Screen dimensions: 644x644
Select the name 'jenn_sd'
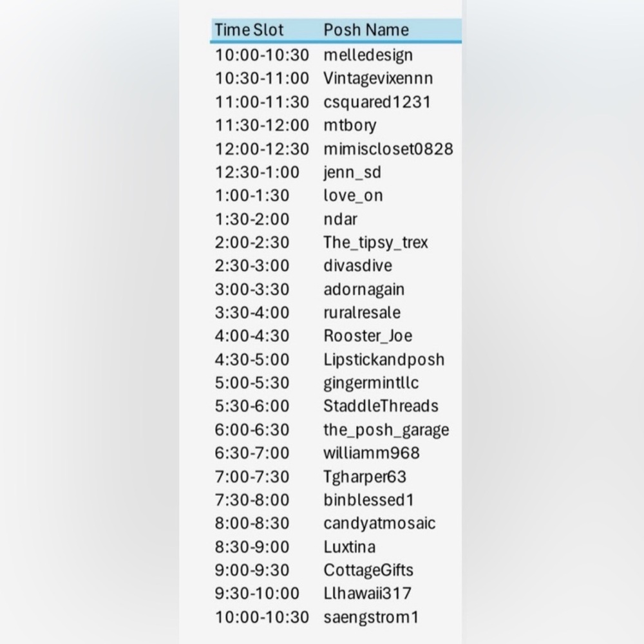(352, 173)
